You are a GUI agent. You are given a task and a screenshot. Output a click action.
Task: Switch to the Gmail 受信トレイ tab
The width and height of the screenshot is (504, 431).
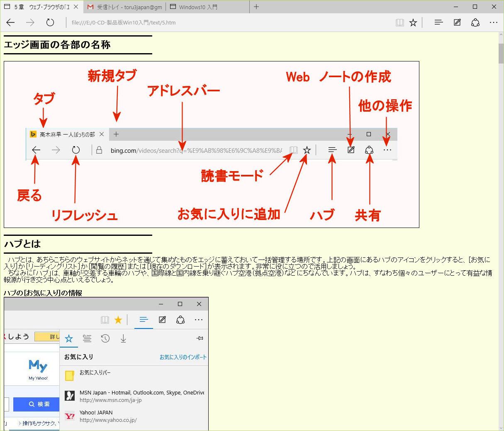[124, 7]
